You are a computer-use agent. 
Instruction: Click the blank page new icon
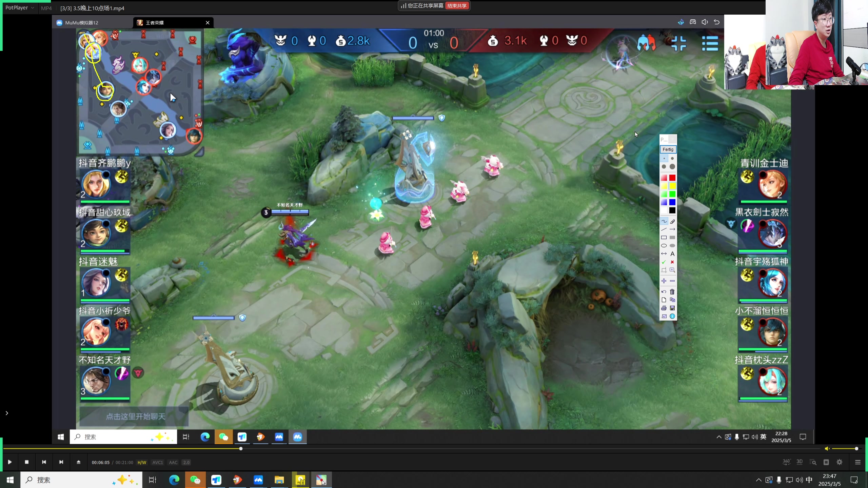(x=664, y=300)
